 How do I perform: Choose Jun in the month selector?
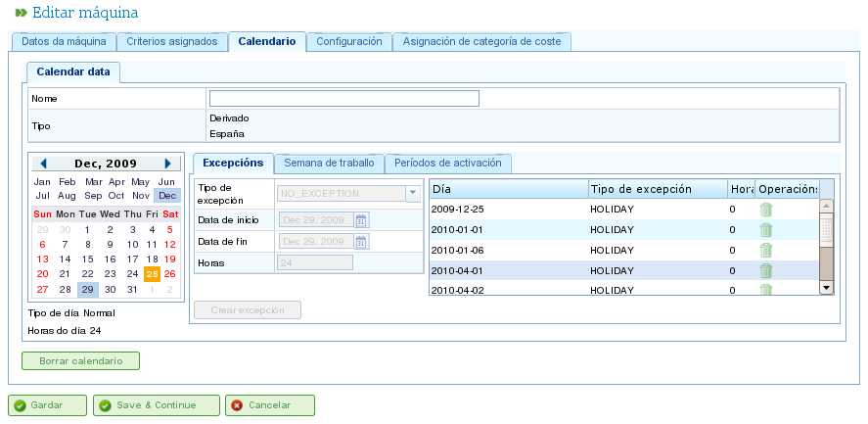point(167,182)
